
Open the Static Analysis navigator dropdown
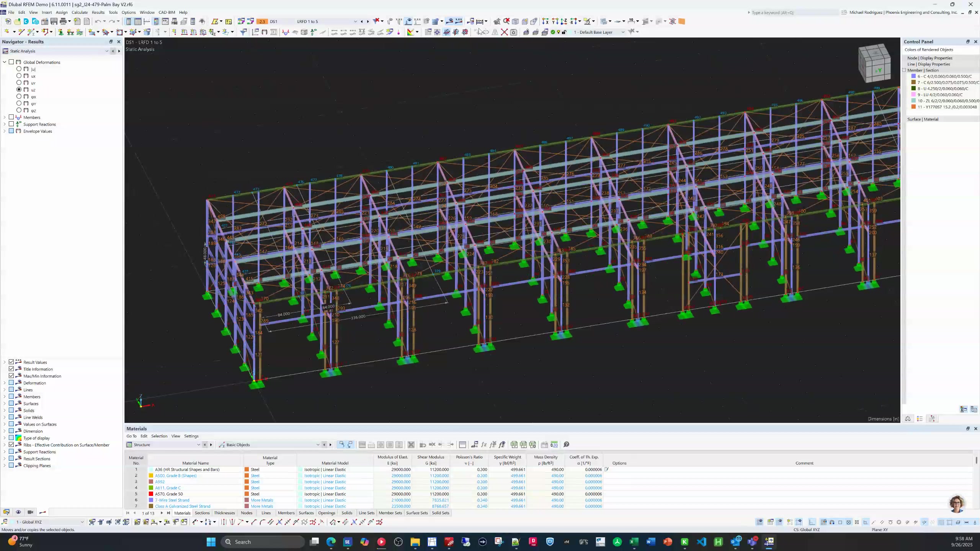[106, 51]
